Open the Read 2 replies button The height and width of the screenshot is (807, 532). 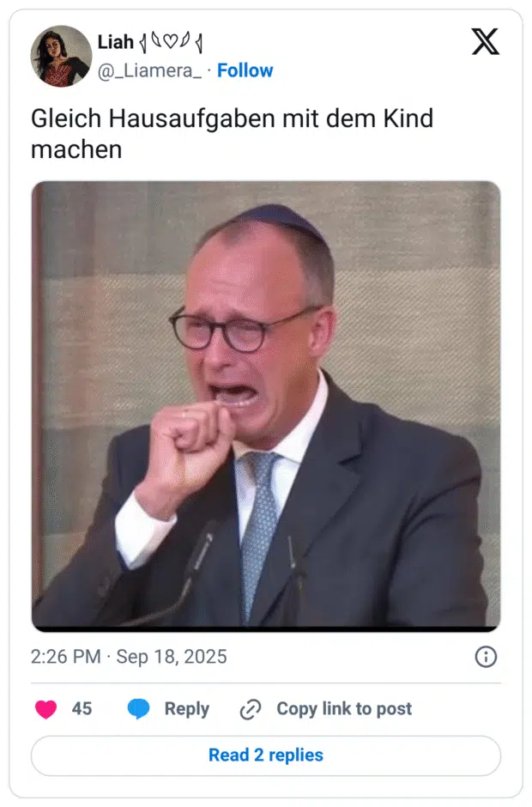click(x=266, y=755)
